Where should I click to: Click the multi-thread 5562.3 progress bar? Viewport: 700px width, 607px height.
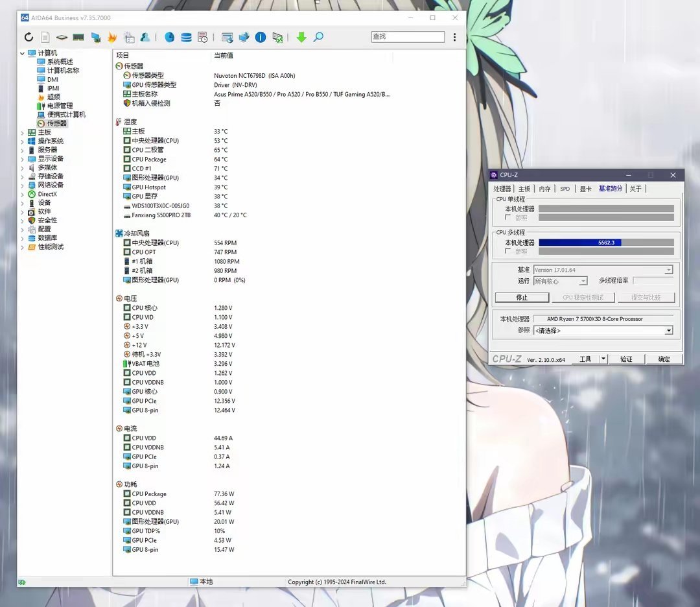pos(606,243)
